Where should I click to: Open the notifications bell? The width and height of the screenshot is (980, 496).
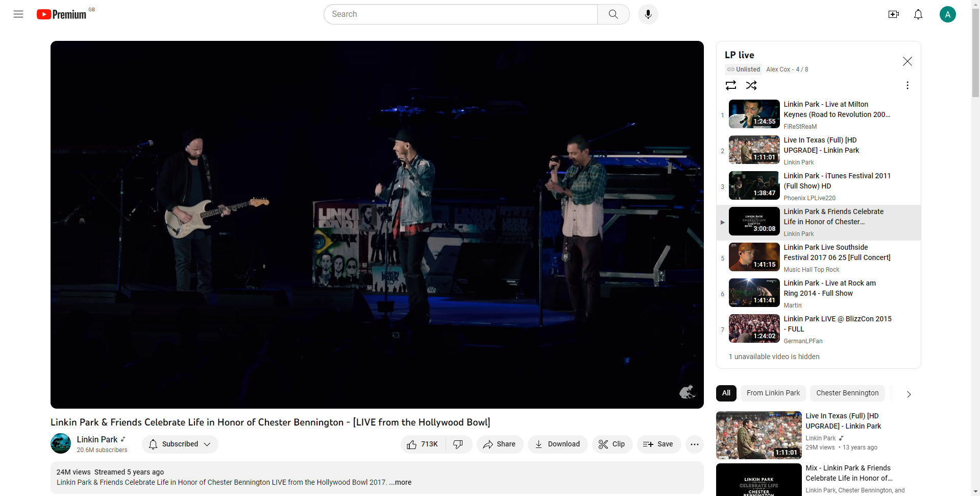(918, 14)
